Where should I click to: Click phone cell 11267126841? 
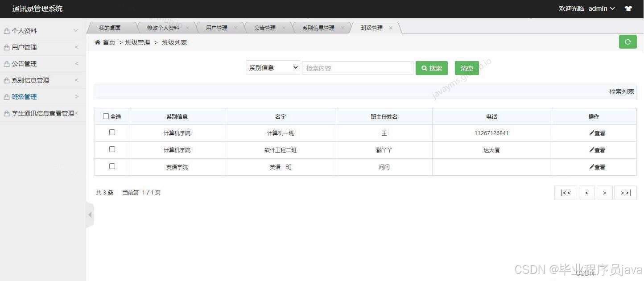point(491,133)
